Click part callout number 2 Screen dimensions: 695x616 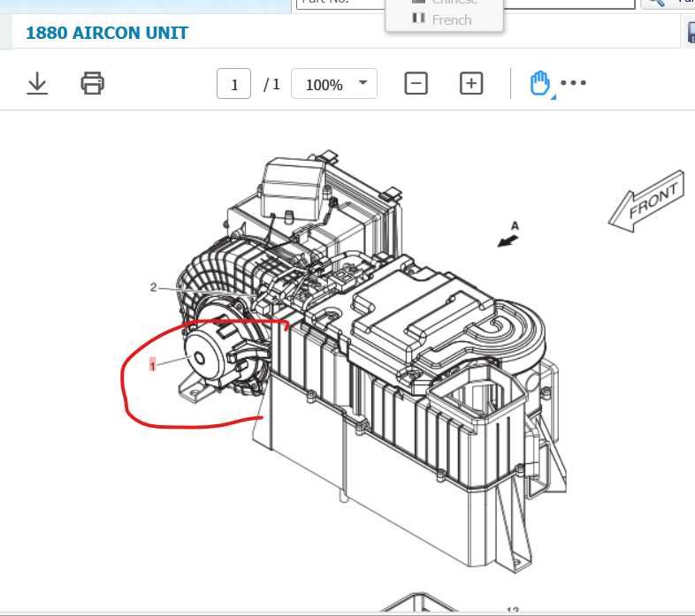153,287
